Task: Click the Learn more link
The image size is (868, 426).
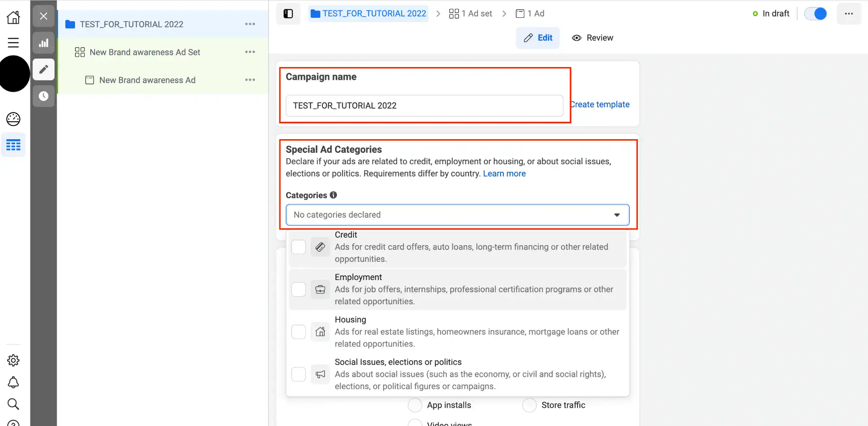Action: (504, 174)
